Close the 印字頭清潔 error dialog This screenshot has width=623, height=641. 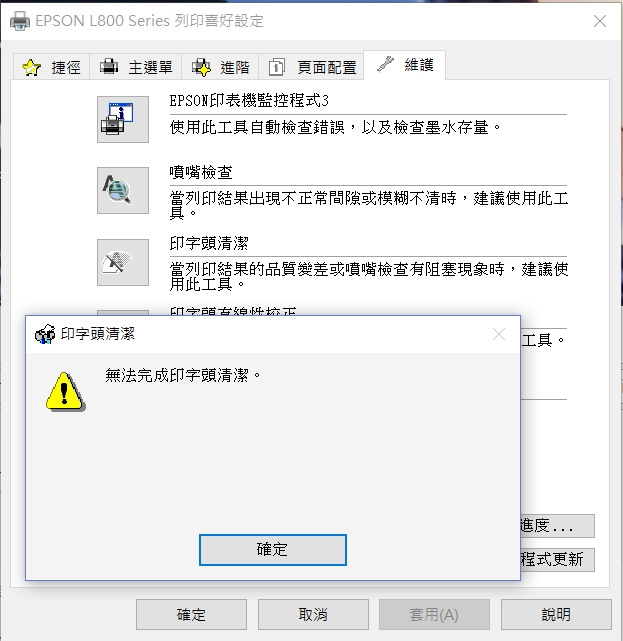pyautogui.click(x=499, y=334)
